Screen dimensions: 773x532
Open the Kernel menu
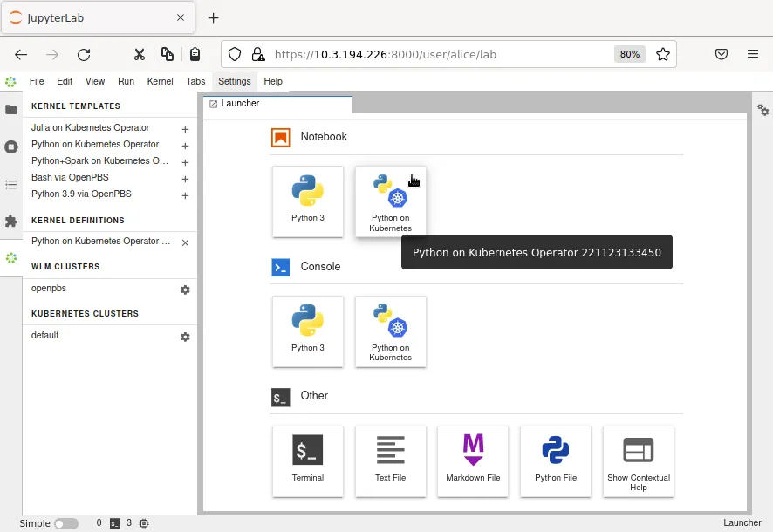tap(160, 81)
